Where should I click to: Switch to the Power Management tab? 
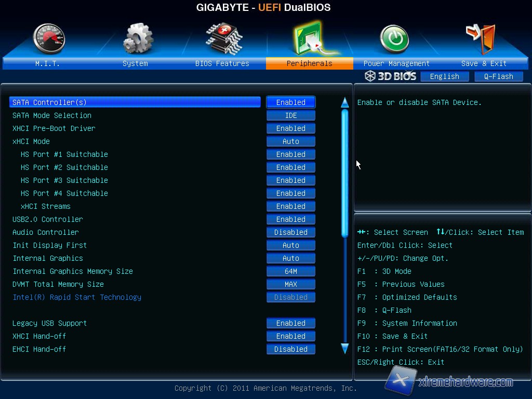pyautogui.click(x=396, y=63)
